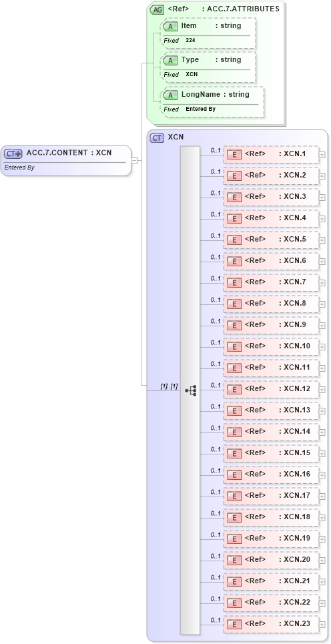The height and width of the screenshot is (644, 331).
Task: Click the E icon of XCN.5
Action: click(x=234, y=240)
